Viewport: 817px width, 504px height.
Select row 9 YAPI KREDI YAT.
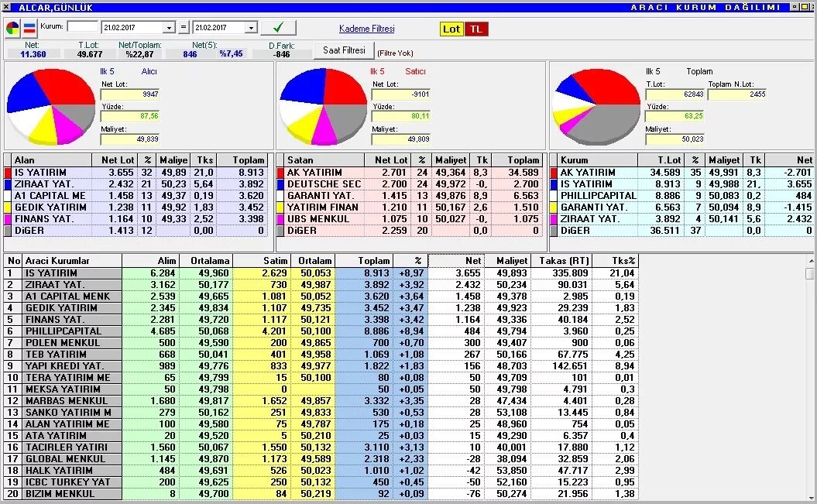pos(321,366)
